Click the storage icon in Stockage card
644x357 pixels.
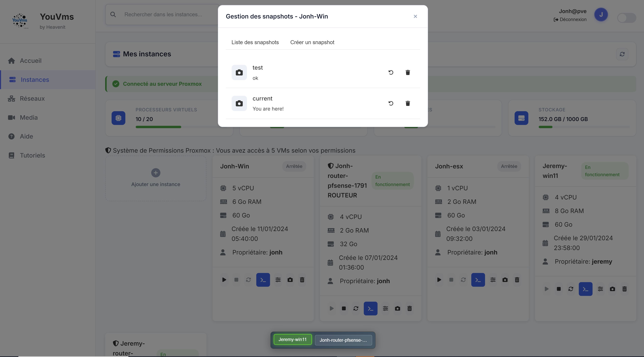521,118
